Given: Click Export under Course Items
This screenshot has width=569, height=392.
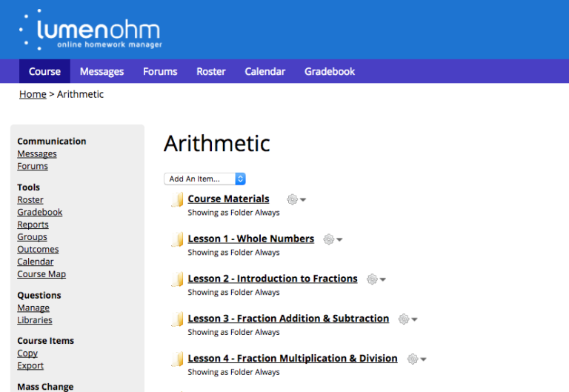Looking at the screenshot, I should pyautogui.click(x=30, y=365).
